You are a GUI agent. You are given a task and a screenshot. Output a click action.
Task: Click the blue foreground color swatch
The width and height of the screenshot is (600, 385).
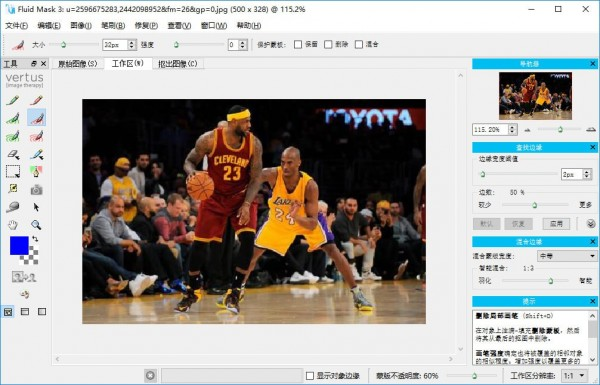pyautogui.click(x=19, y=245)
